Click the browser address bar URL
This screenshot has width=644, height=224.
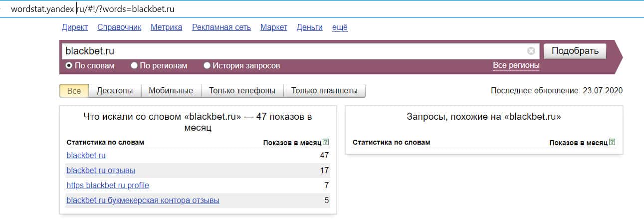tap(93, 9)
